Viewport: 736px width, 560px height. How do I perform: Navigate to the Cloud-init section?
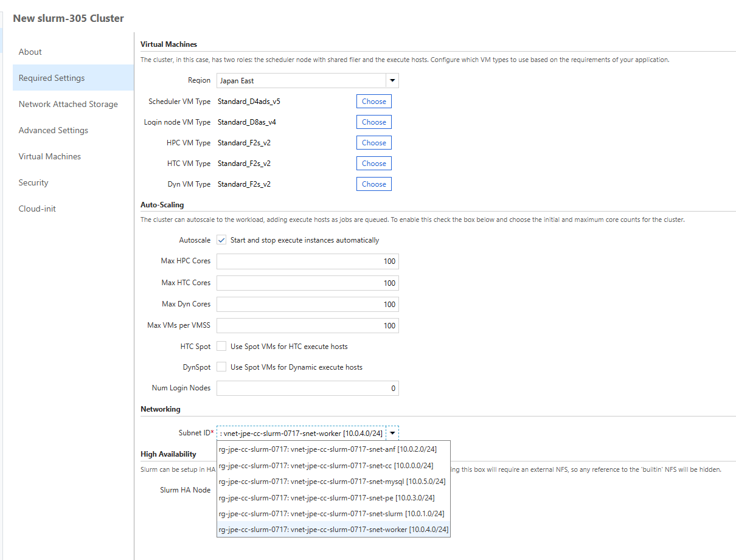click(x=37, y=209)
